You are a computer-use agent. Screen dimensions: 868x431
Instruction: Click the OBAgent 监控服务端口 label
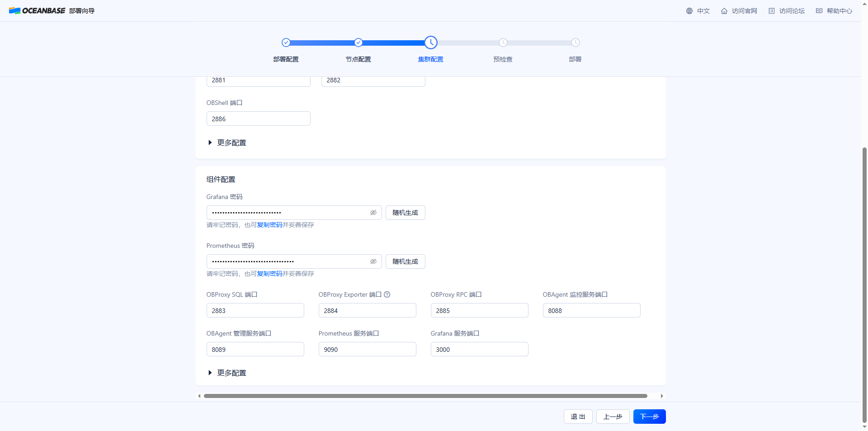(x=576, y=294)
